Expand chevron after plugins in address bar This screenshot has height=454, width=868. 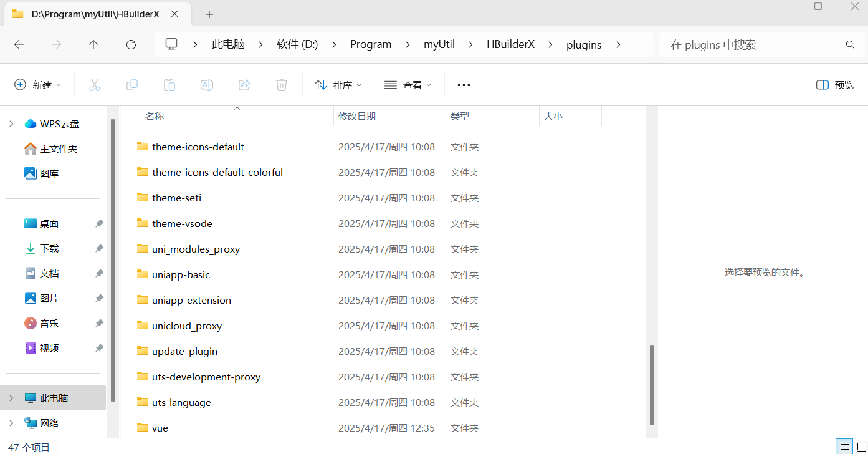(x=618, y=44)
